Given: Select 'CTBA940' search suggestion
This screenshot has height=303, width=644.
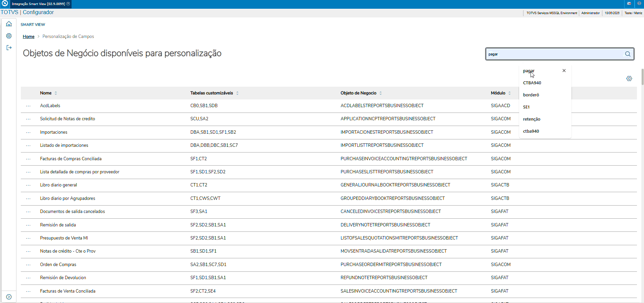Looking at the screenshot, I should coord(532,83).
